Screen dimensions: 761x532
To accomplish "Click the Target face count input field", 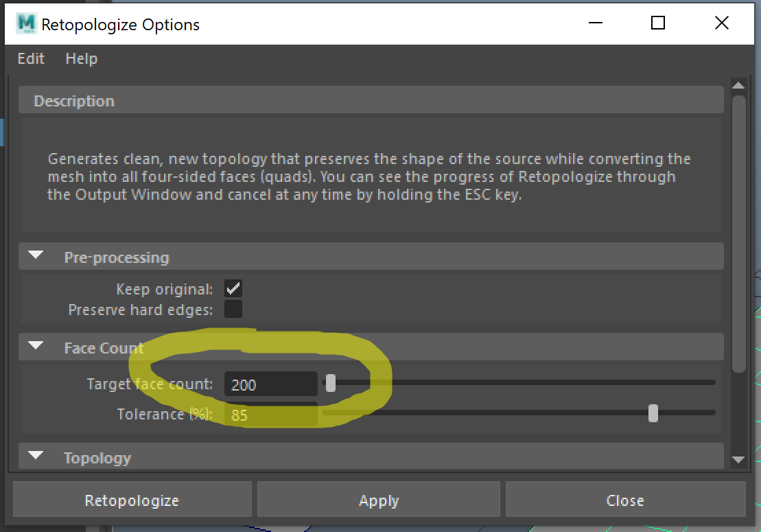I will 270,384.
